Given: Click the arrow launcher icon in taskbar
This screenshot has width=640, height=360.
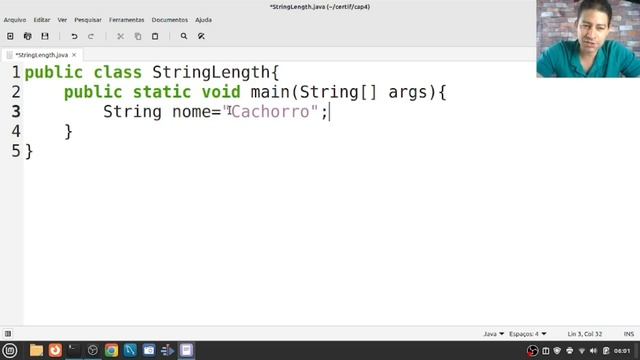Looking at the screenshot, I should click(167, 350).
